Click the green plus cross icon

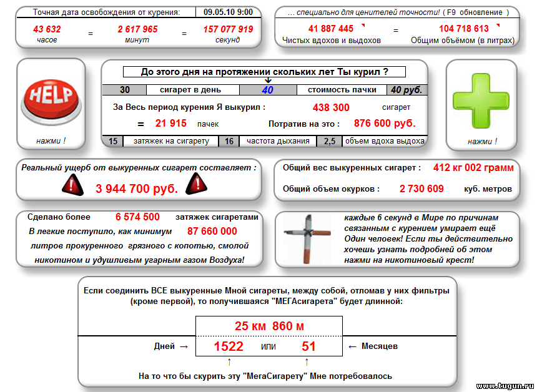click(x=481, y=101)
